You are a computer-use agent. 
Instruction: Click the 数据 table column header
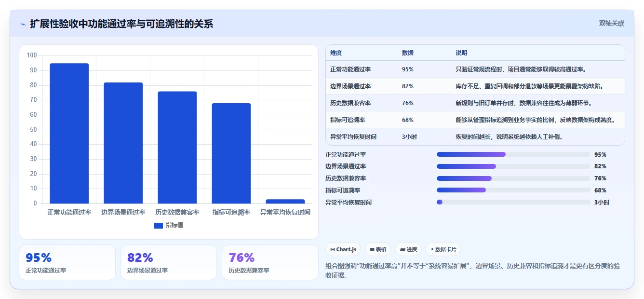point(407,53)
